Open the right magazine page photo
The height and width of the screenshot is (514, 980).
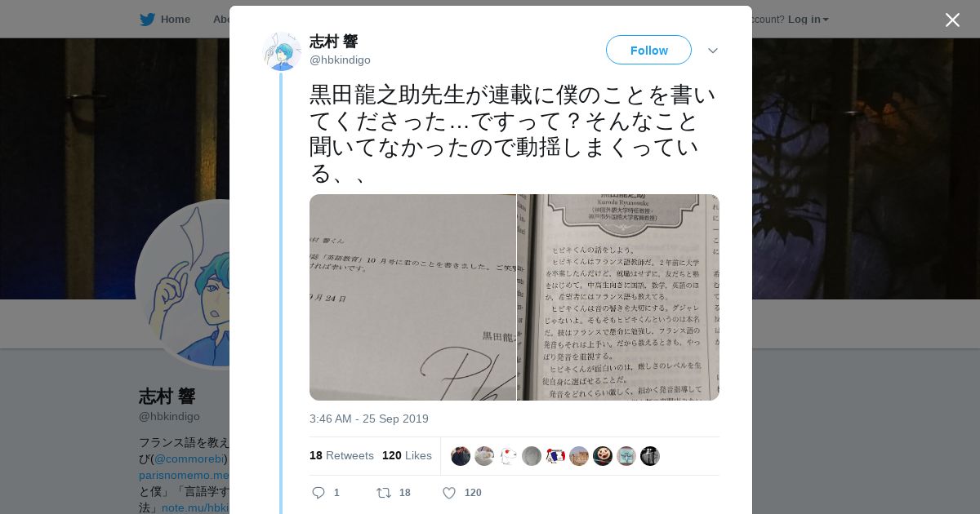pyautogui.click(x=618, y=297)
